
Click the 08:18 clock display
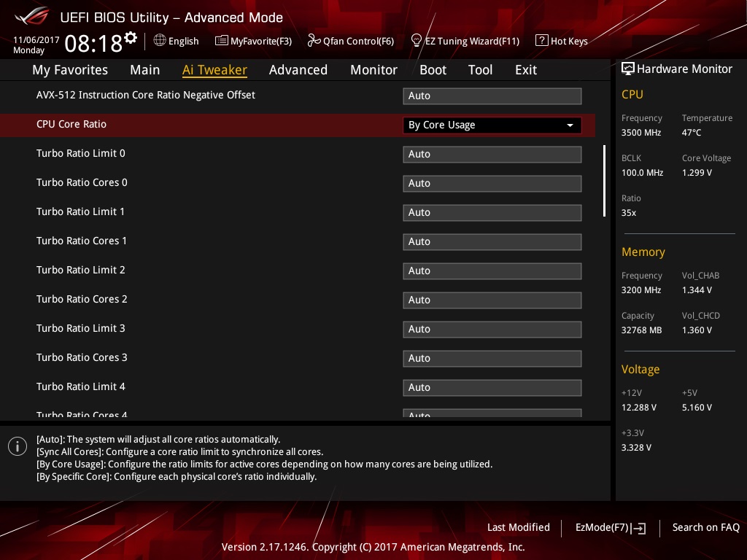click(x=94, y=44)
